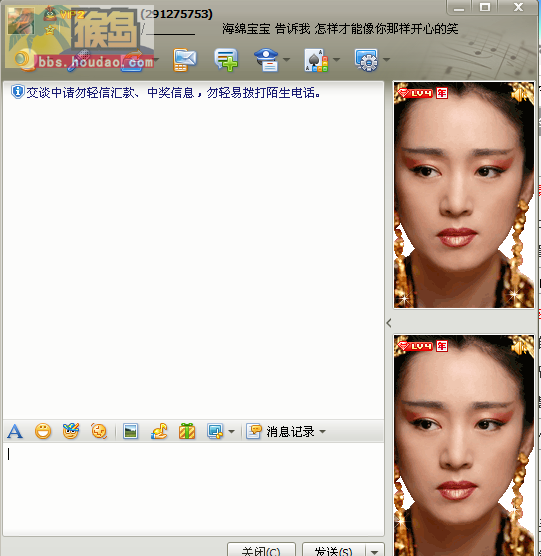Collapse the side panel with the arrow

tap(389, 323)
